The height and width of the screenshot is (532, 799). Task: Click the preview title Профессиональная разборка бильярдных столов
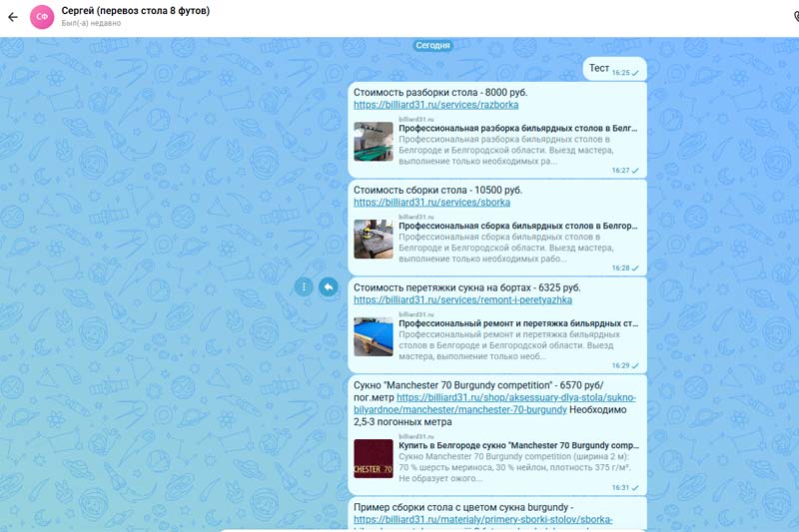[517, 129]
